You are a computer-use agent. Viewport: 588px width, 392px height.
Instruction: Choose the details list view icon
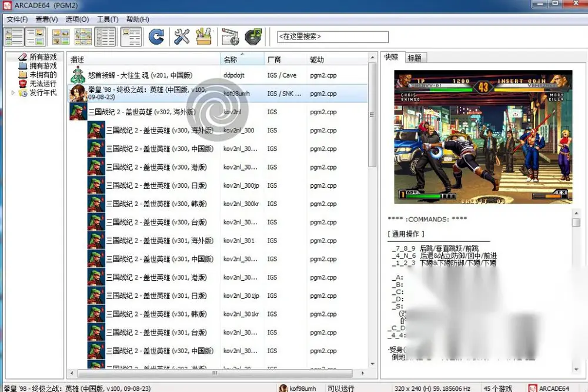click(105, 36)
